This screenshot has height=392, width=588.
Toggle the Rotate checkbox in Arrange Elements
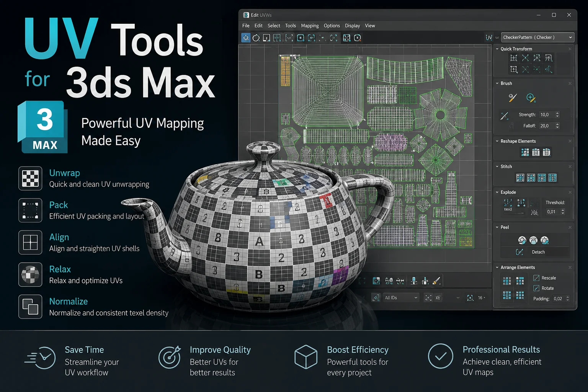[x=536, y=288]
